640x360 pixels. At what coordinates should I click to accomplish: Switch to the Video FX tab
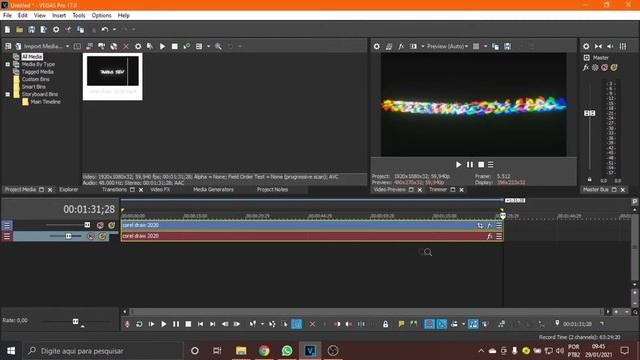(160, 190)
